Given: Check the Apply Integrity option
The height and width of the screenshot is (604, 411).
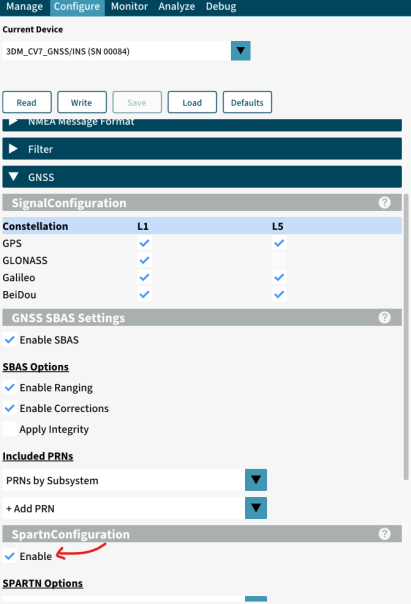Looking at the screenshot, I should 10,429.
